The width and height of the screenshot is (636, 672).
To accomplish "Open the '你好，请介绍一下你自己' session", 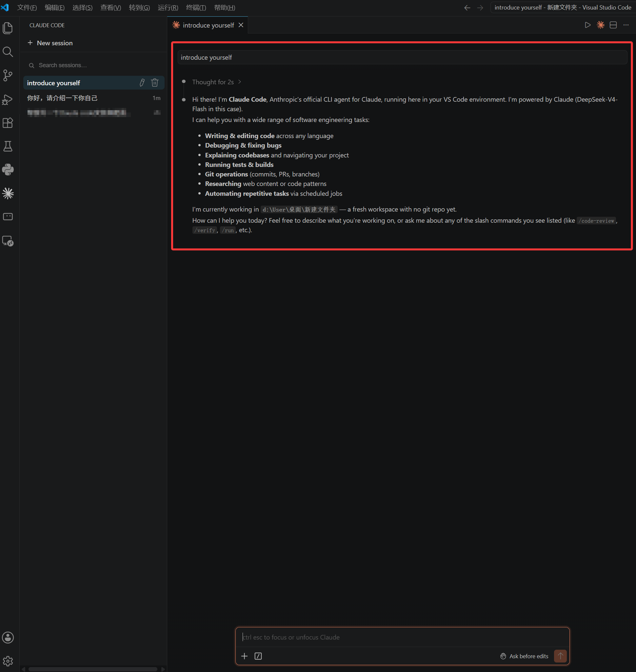I will pyautogui.click(x=94, y=98).
